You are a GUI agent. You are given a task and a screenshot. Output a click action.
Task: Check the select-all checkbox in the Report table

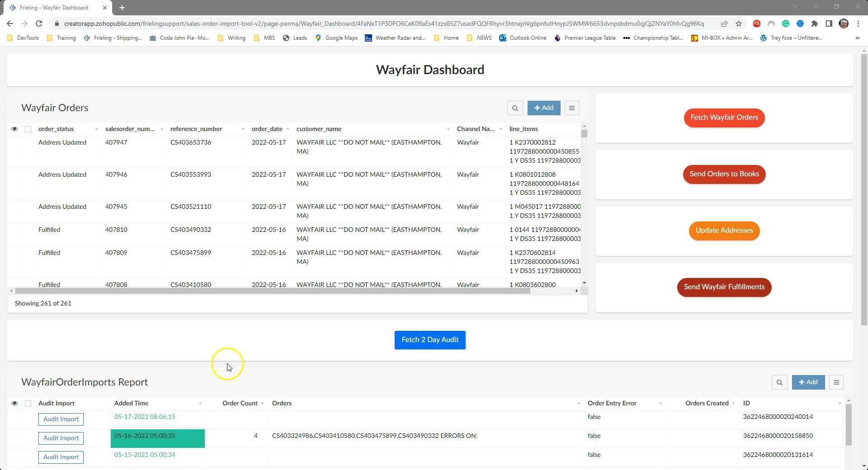click(x=28, y=403)
